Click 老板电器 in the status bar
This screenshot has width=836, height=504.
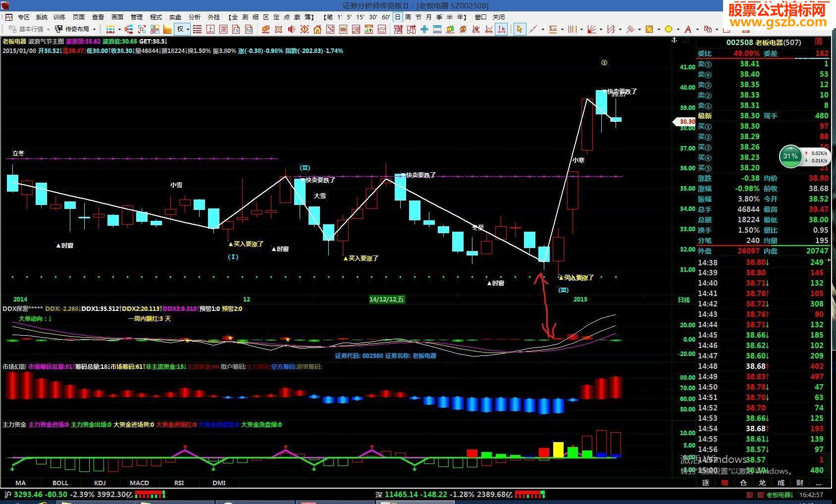pyautogui.click(x=780, y=495)
